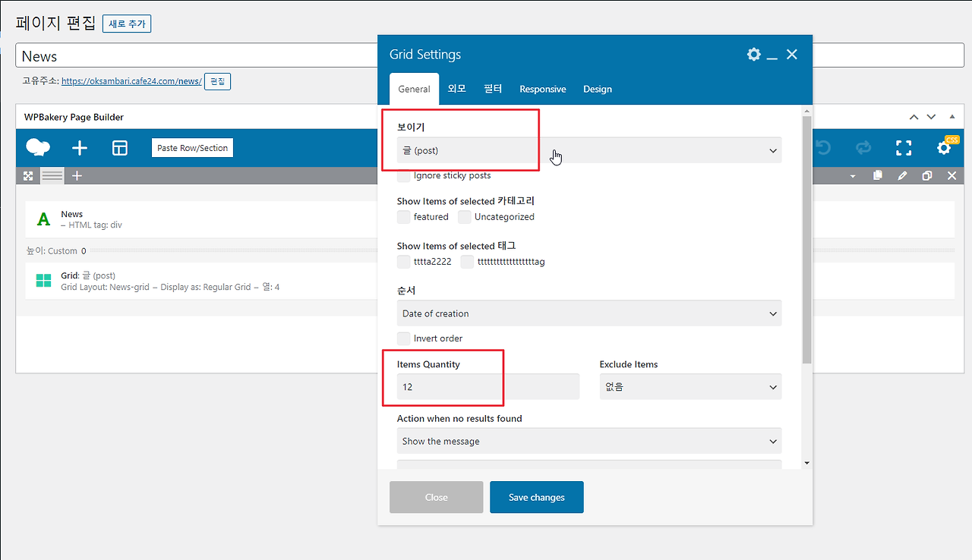Click the Grid Settings vertical scrollbar thumb
This screenshot has height=560, width=972.
coord(806,239)
